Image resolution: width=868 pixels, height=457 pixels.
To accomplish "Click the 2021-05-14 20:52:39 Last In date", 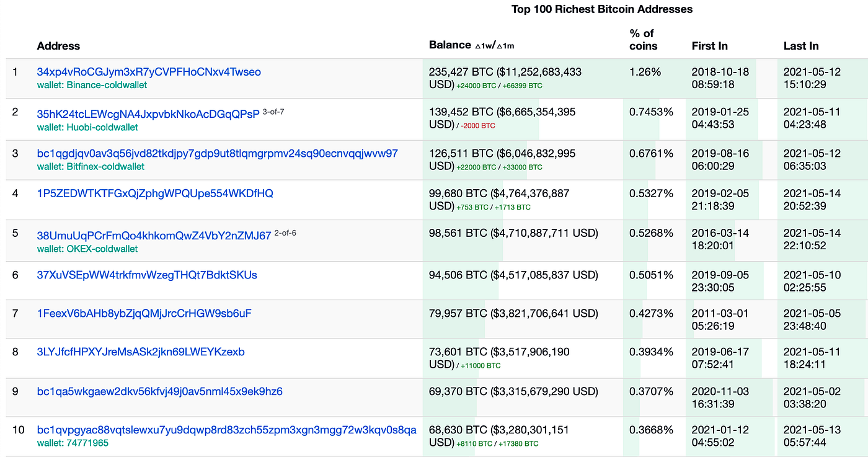I will coord(812,200).
